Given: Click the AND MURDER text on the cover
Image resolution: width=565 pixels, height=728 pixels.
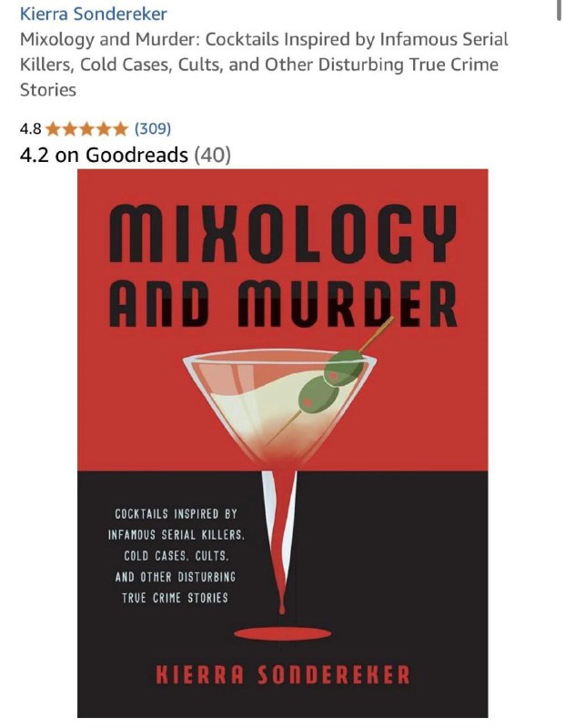Looking at the screenshot, I should (283, 304).
